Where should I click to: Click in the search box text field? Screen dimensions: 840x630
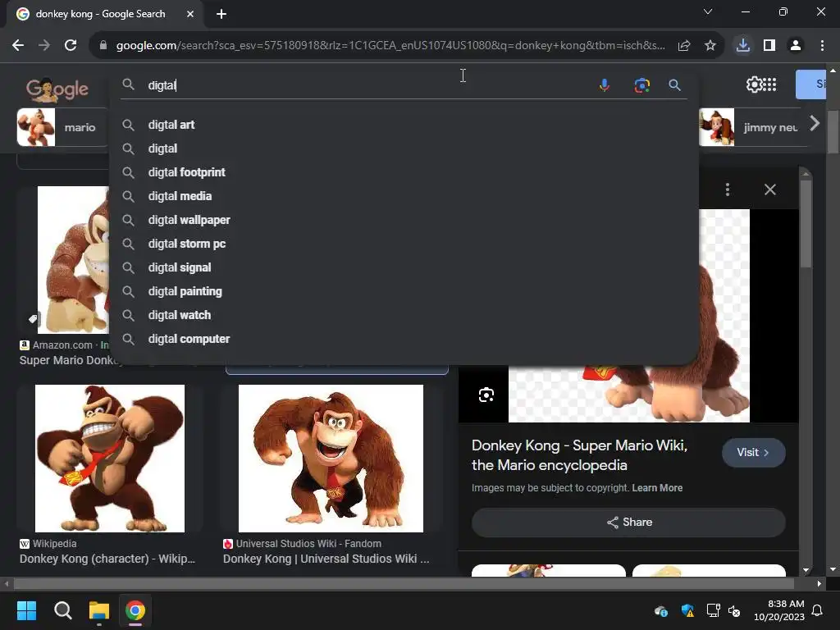(370, 85)
